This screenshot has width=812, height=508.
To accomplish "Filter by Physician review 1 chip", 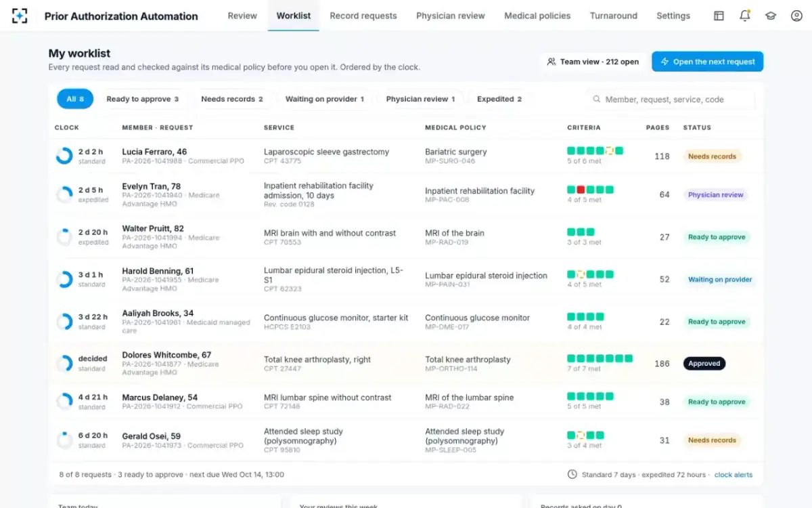I will click(x=420, y=99).
